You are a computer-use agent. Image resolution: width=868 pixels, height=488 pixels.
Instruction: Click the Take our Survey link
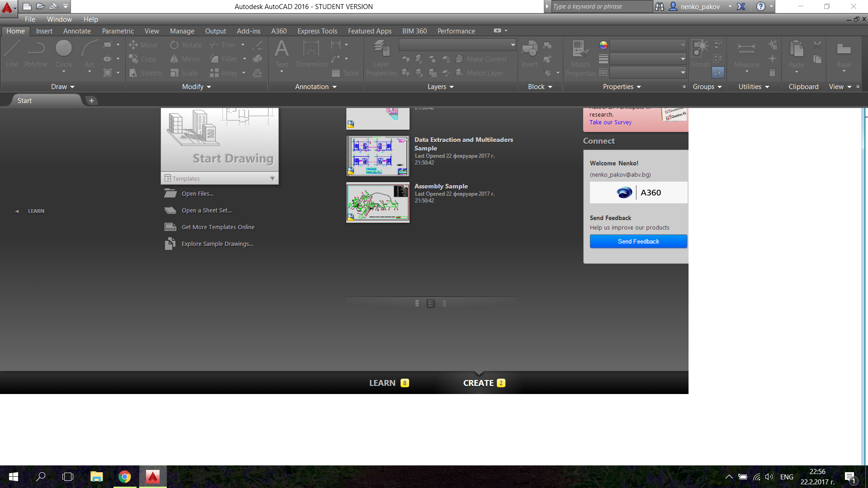coord(610,122)
